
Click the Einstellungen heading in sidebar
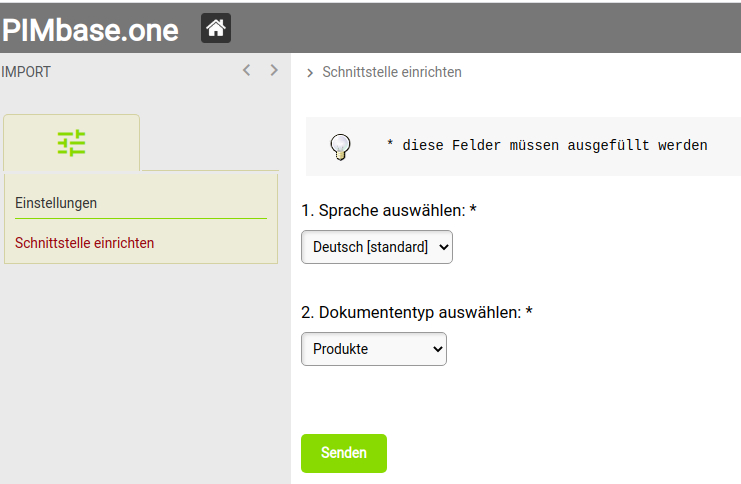click(x=56, y=203)
